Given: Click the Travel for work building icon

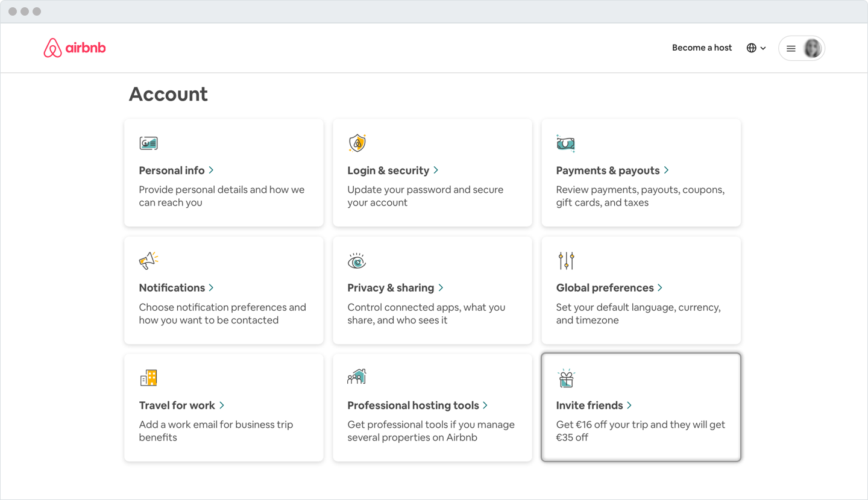Looking at the screenshot, I should [148, 378].
